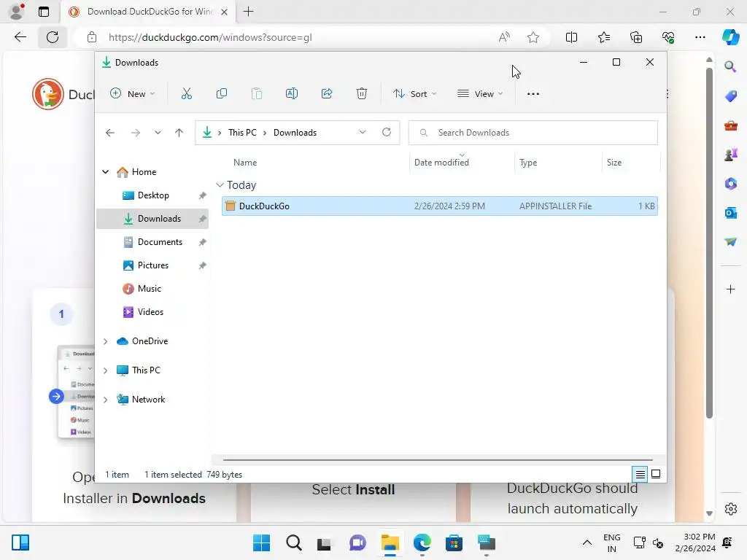Open a new tab in Edge
The width and height of the screenshot is (747, 560).
coord(248,12)
